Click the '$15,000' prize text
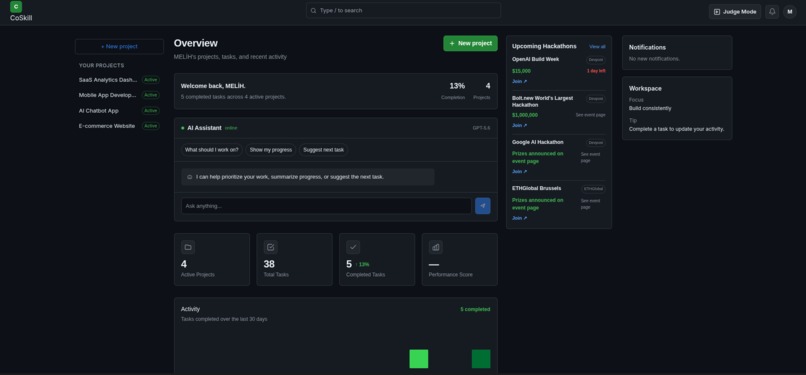806x375 pixels. pos(521,71)
